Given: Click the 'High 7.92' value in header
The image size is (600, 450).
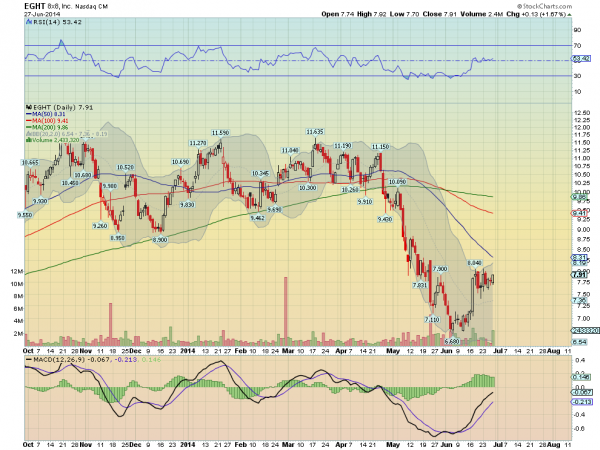Looking at the screenshot, I should coord(372,14).
